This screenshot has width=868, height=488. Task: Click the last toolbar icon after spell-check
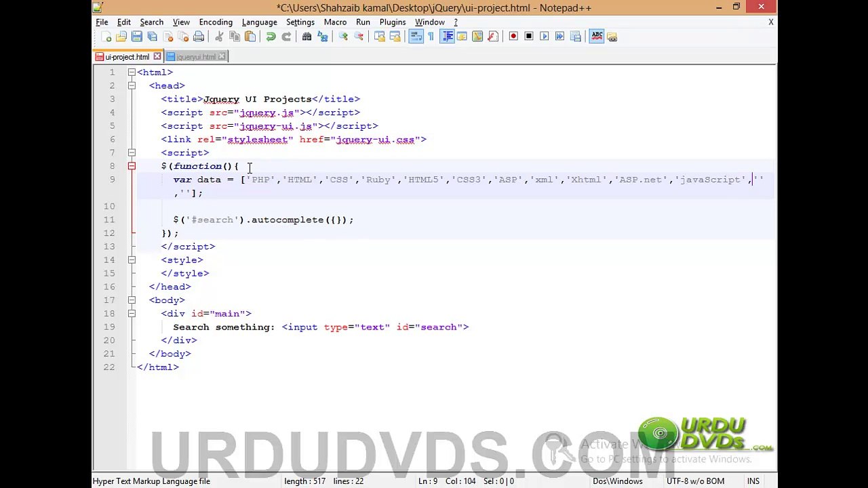pos(612,37)
